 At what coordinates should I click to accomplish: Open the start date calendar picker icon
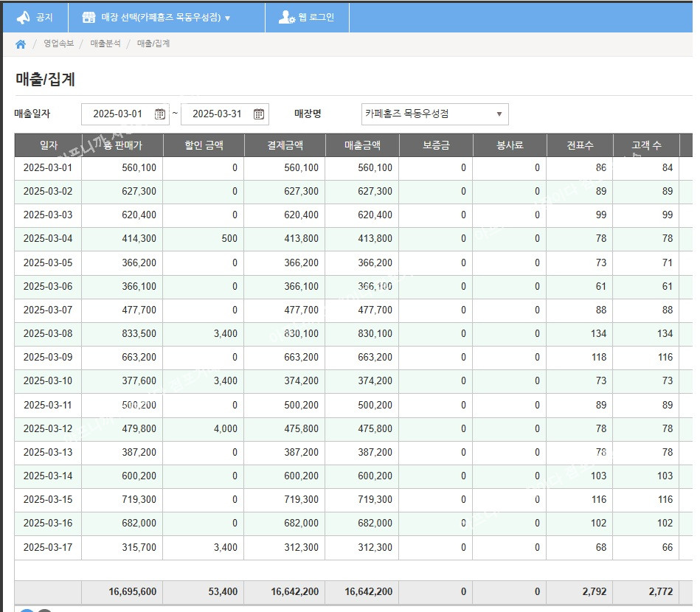tap(160, 114)
